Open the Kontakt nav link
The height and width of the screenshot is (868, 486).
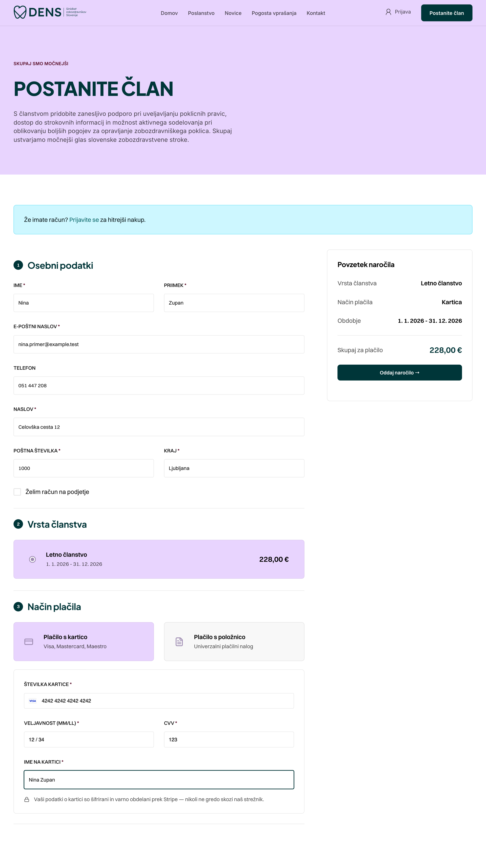(x=316, y=13)
